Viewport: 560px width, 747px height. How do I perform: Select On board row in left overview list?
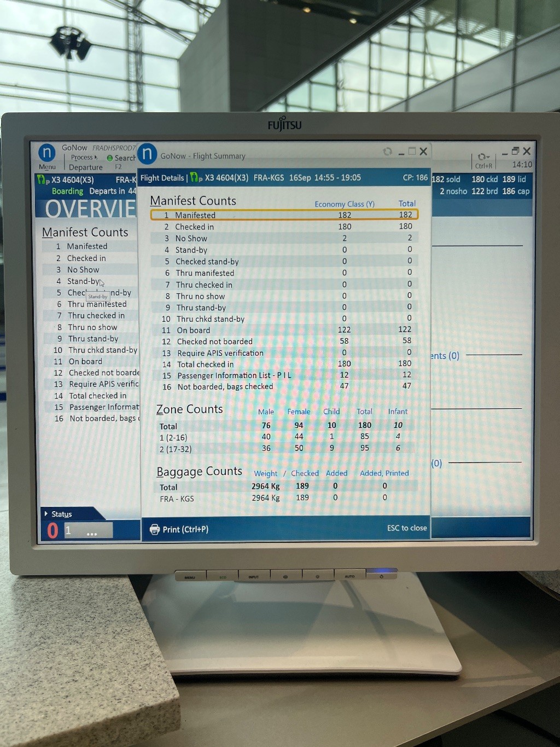tap(85, 361)
